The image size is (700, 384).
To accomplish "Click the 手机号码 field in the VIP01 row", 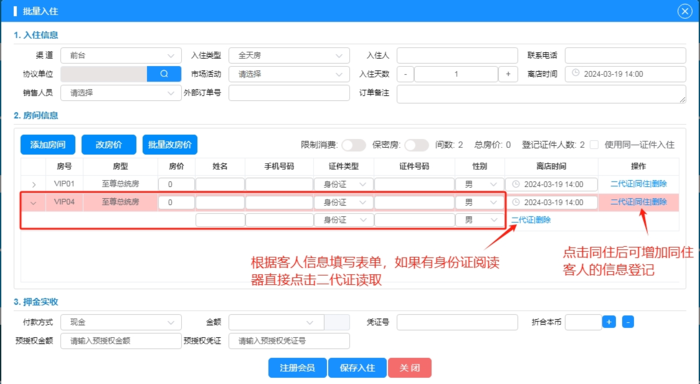I will (279, 184).
